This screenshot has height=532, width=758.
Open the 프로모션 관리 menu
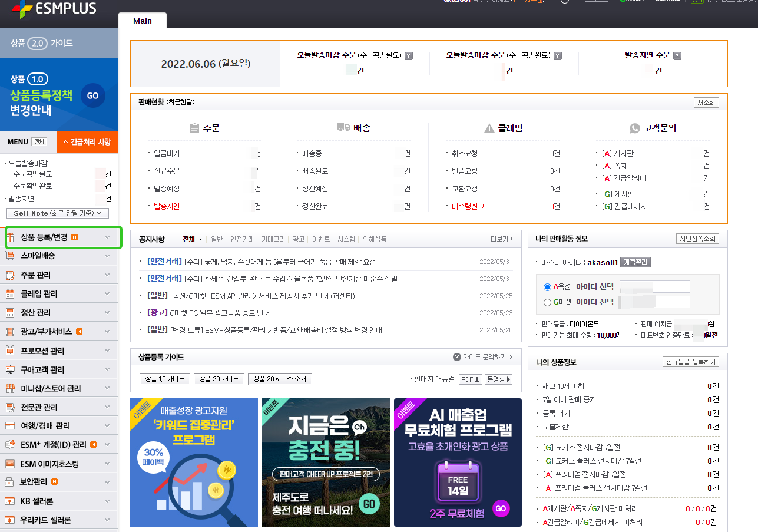coord(59,350)
